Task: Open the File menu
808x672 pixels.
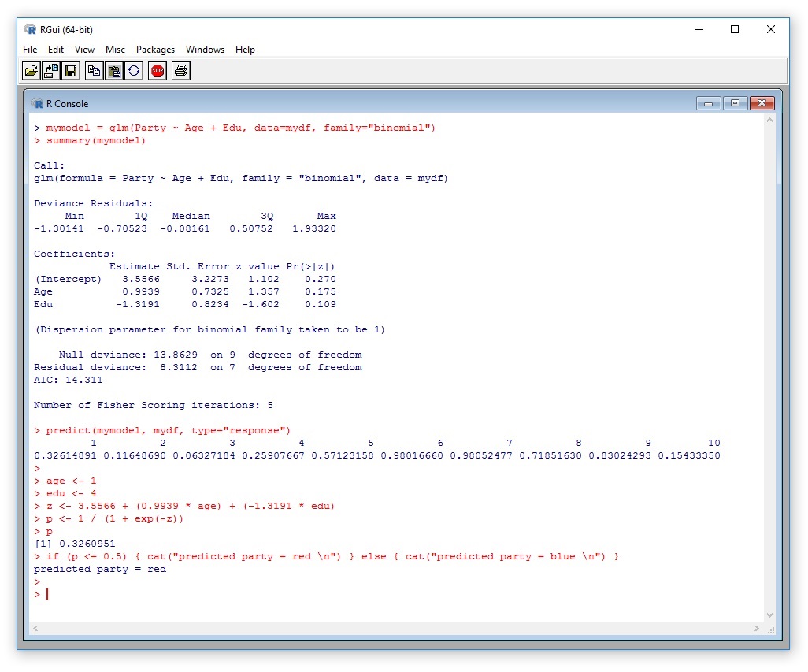Action: coord(30,50)
